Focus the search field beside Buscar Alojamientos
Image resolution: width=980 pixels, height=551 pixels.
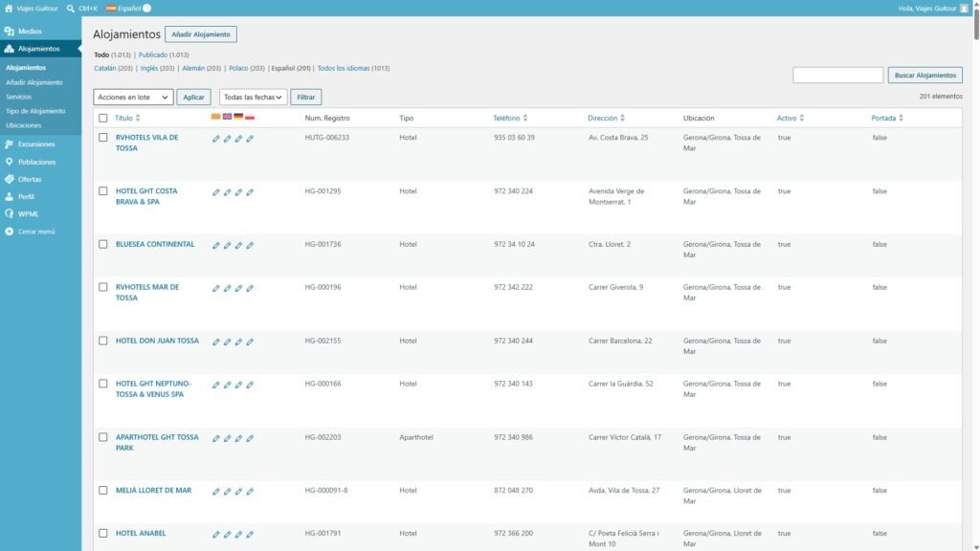click(837, 75)
